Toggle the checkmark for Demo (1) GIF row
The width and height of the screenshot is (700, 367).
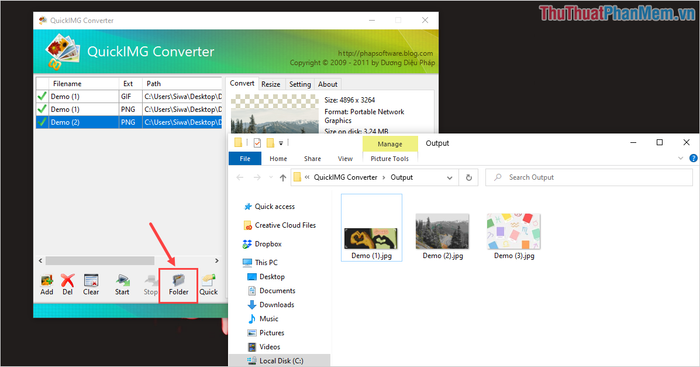coord(42,96)
